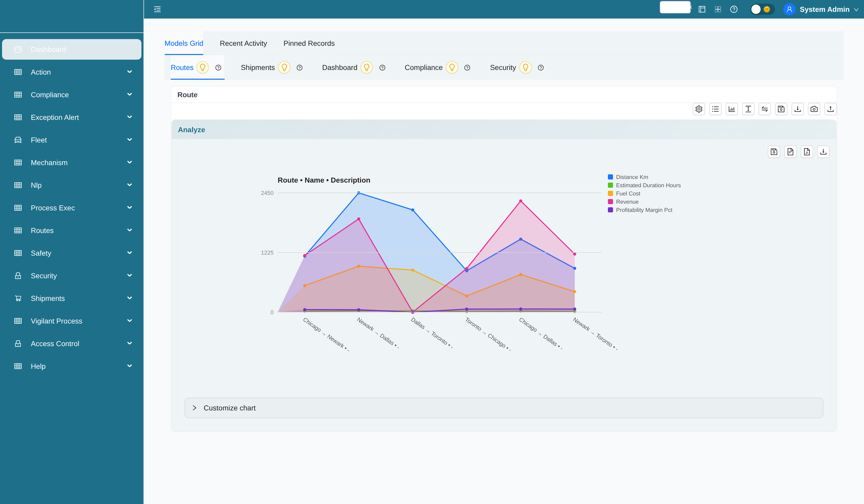Click the orange Fuel Cost legend swatch

click(x=610, y=193)
